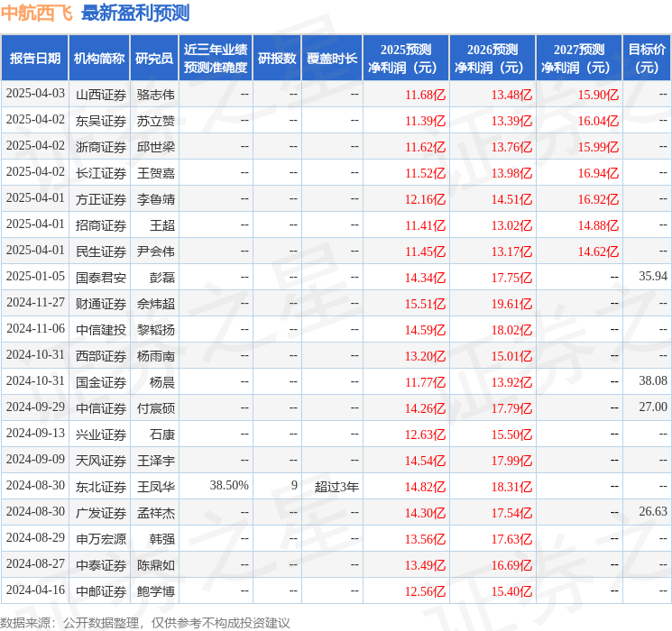
Task: Click target price 38.08
Action: (653, 380)
